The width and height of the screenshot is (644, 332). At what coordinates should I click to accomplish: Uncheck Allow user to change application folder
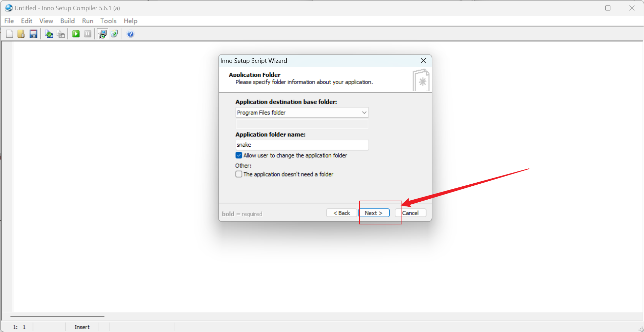pos(239,155)
